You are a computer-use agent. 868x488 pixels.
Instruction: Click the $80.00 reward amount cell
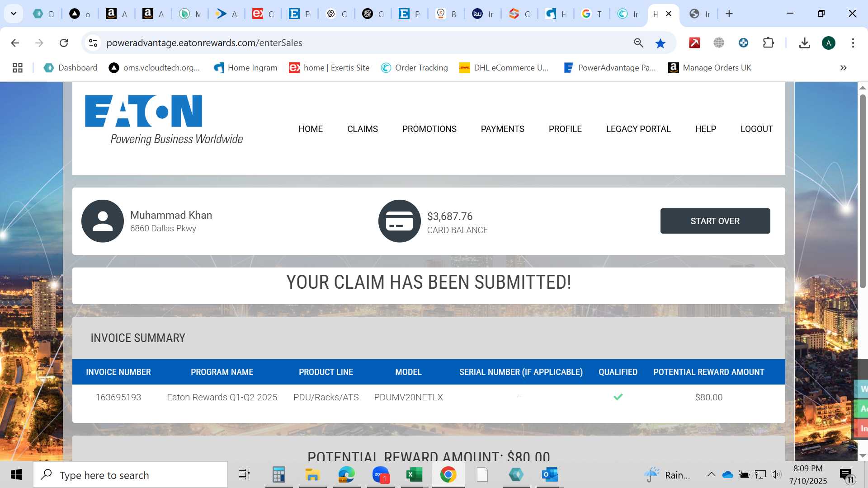(709, 397)
